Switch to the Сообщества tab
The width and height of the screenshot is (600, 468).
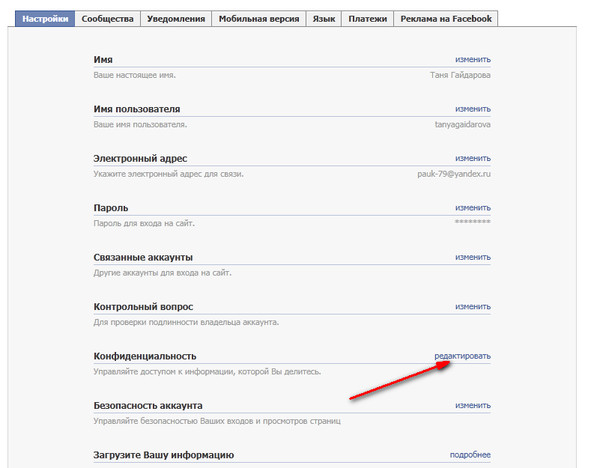(108, 19)
